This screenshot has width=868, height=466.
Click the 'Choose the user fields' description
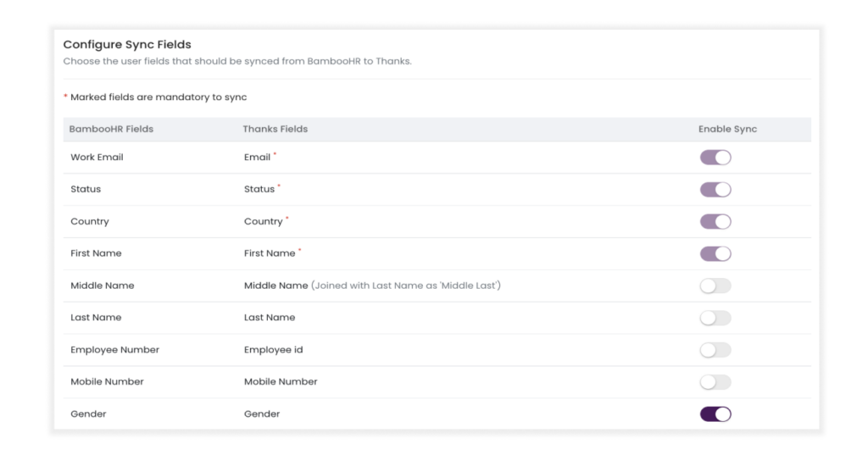237,62
